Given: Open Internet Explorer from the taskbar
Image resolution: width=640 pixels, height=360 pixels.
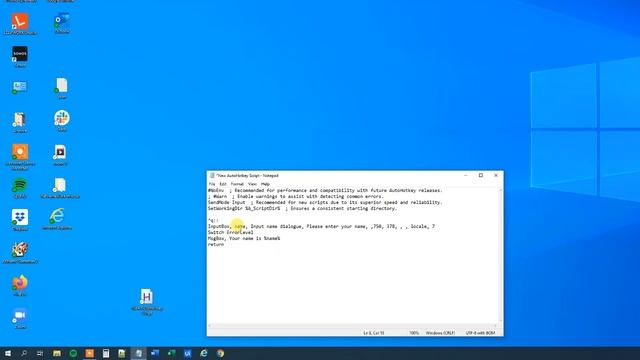Looking at the screenshot, I should (204, 353).
